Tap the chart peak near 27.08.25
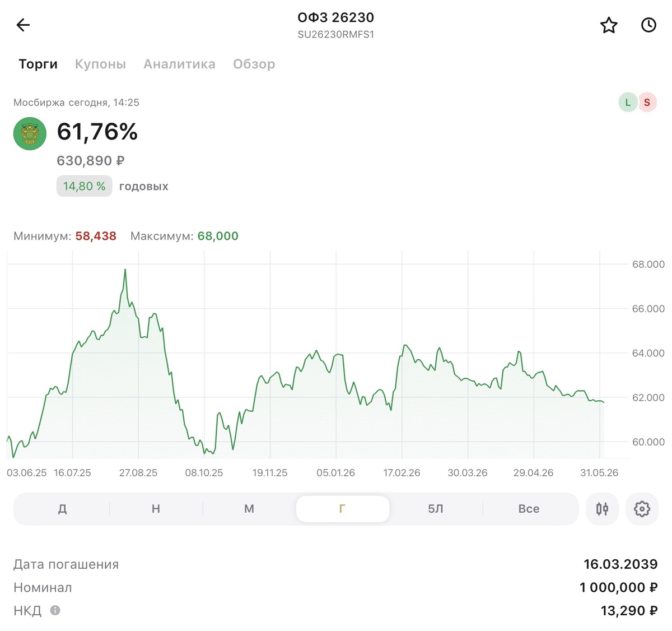672x631 pixels. [125, 270]
